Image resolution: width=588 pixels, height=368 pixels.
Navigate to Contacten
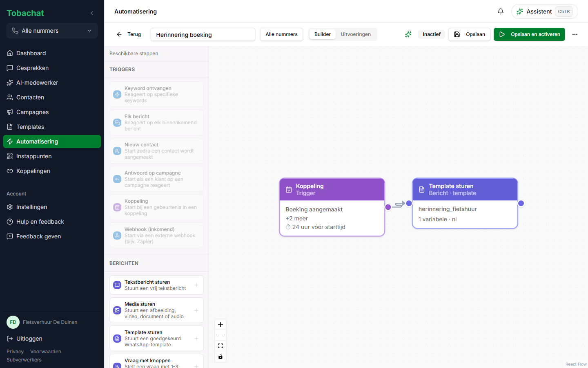[52, 97]
